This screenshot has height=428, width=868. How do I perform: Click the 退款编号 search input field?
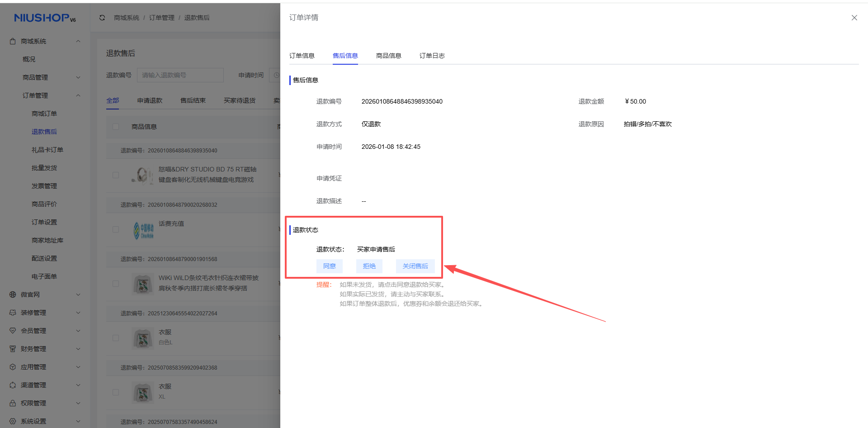(180, 75)
